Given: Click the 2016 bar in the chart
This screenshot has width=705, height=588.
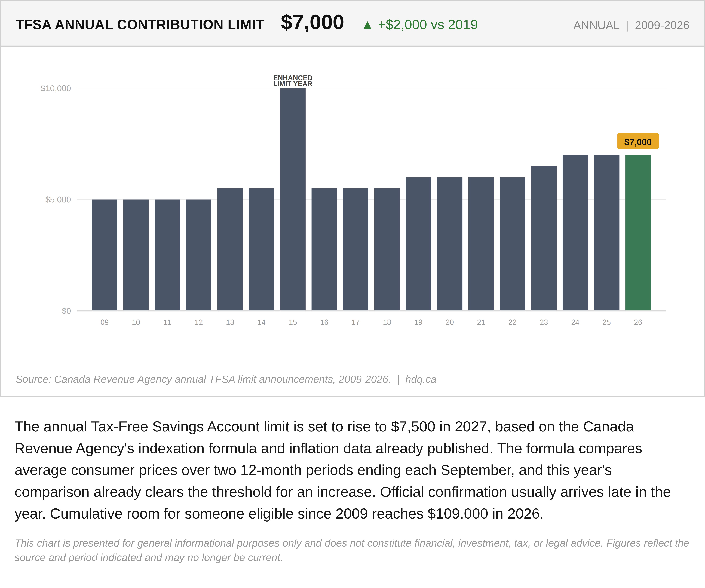Looking at the screenshot, I should click(324, 249).
